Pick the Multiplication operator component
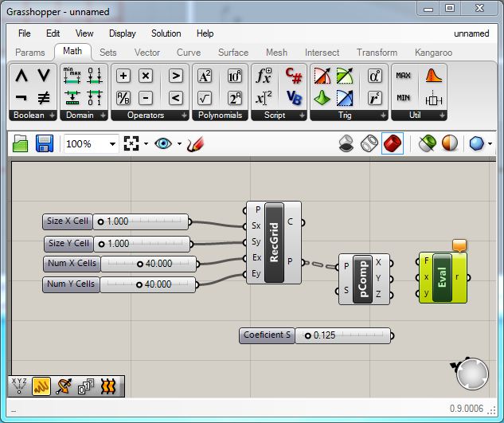Image resolution: width=504 pixels, height=423 pixels. (146, 76)
